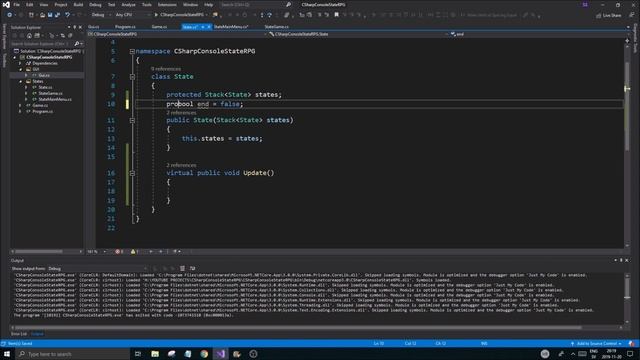Collapse the Update method on line 16
This screenshot has width=640, height=360.
[132, 173]
